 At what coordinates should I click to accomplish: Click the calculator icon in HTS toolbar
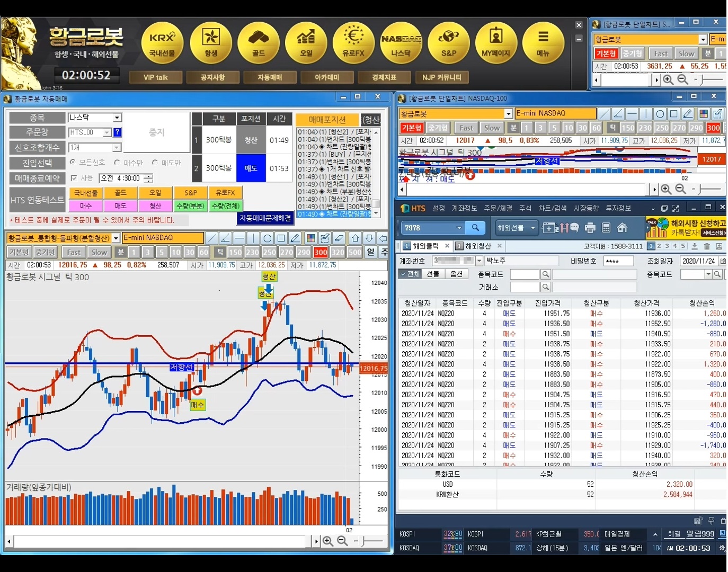click(606, 228)
